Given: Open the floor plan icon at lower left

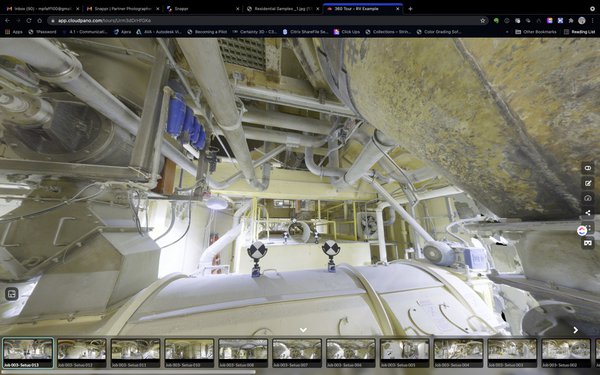Looking at the screenshot, I should click(x=12, y=294).
